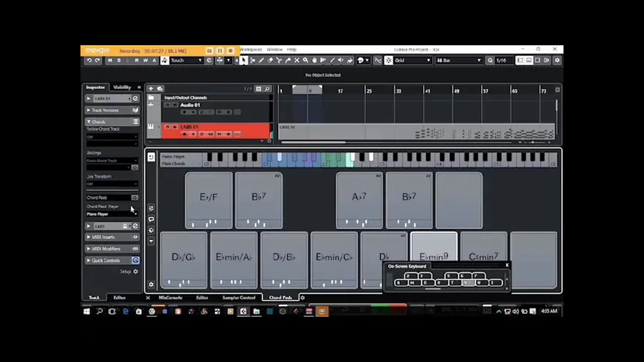Click the Windows Start button
Screen dimensions: 644x362
click(87, 312)
